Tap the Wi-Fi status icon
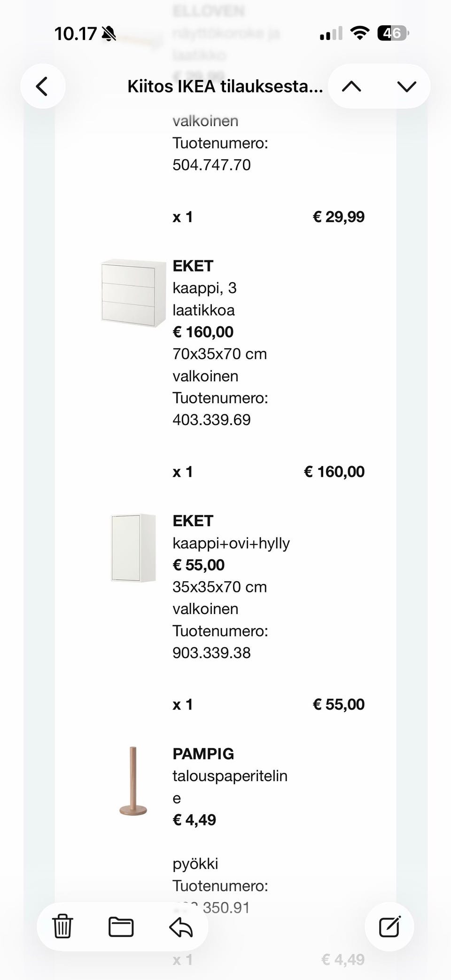451x980 pixels. [360, 33]
